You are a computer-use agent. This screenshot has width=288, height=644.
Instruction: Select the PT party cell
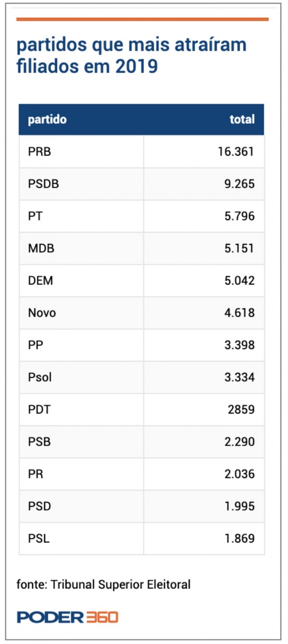tap(35, 216)
